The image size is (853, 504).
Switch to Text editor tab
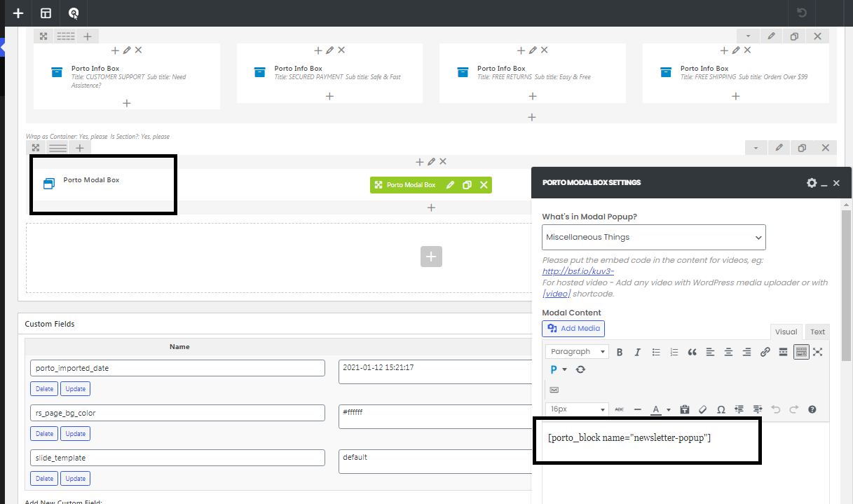pos(817,332)
